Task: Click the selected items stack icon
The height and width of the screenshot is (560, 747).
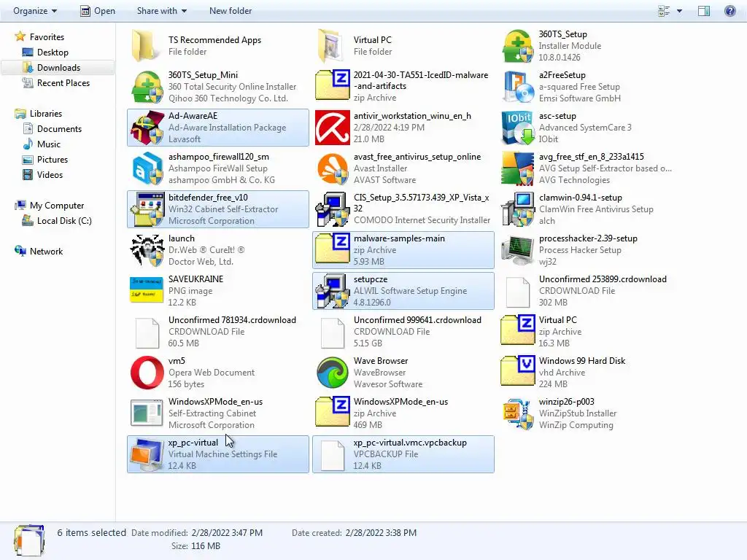Action: pos(29,540)
